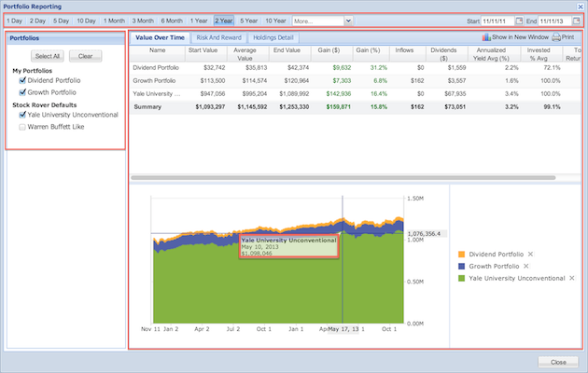Click the orange Dividend Portfolio legend swatch
The image size is (588, 373).
(x=462, y=254)
